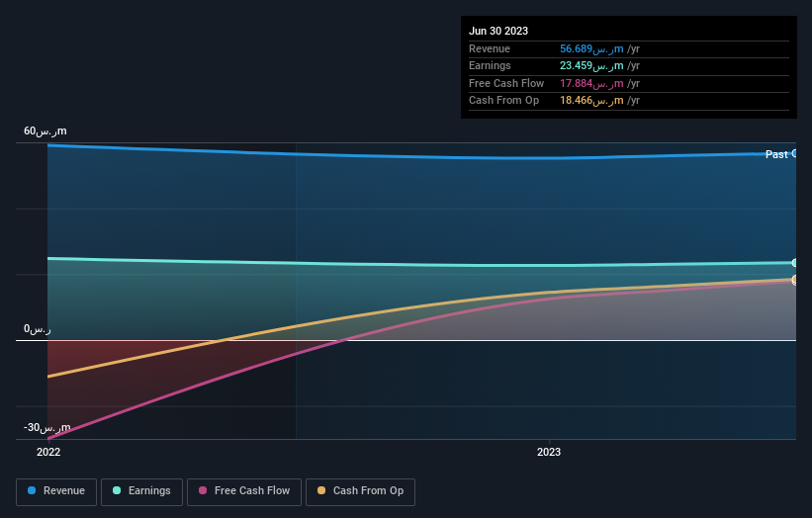Screen dimensions: 812x518
Task: Toggle the Free Cash Flow legend button
Action: pyautogui.click(x=244, y=491)
